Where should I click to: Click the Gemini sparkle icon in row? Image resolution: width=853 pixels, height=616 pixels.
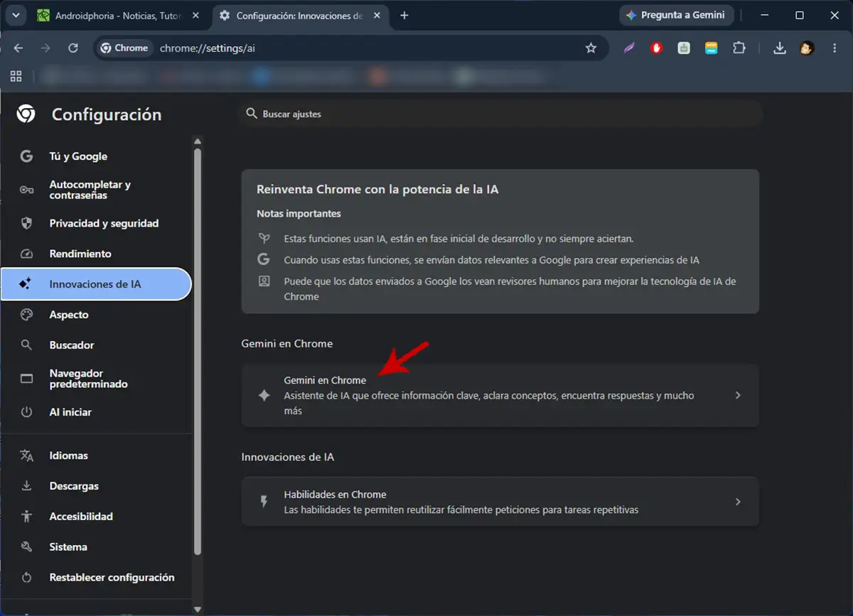click(x=264, y=396)
